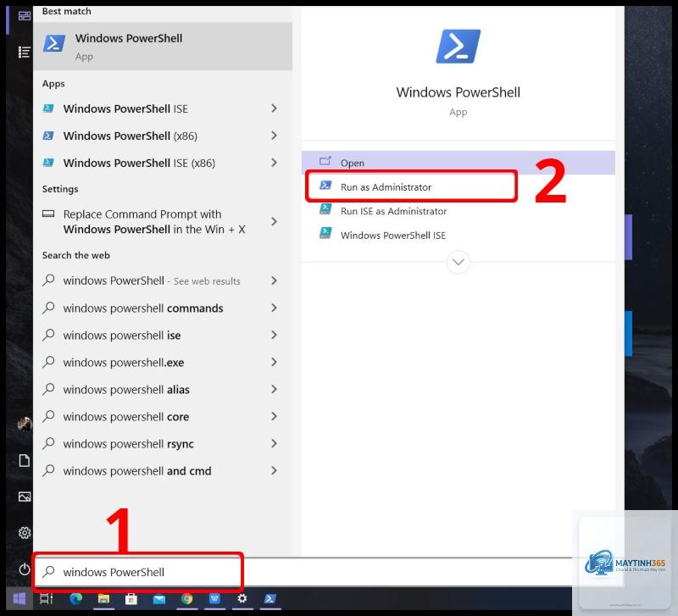The width and height of the screenshot is (678, 616).
Task: Open Settings gear in Start sidebar
Action: pyautogui.click(x=25, y=533)
